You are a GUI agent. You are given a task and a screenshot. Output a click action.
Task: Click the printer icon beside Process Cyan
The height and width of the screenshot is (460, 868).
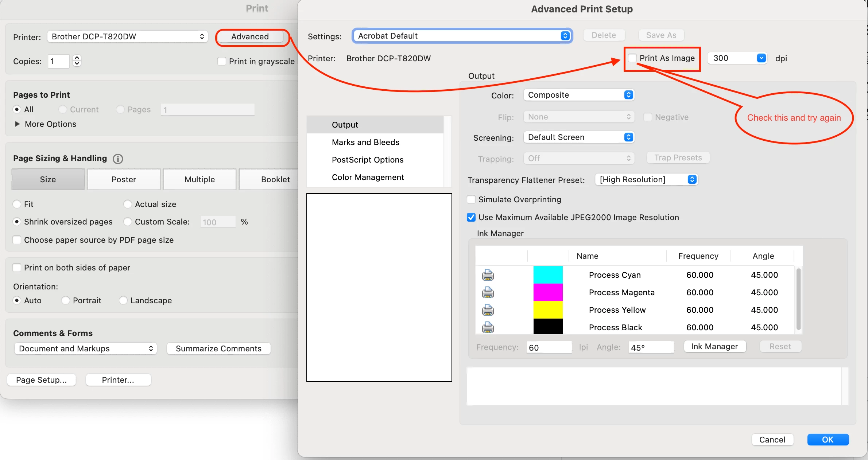pos(488,275)
